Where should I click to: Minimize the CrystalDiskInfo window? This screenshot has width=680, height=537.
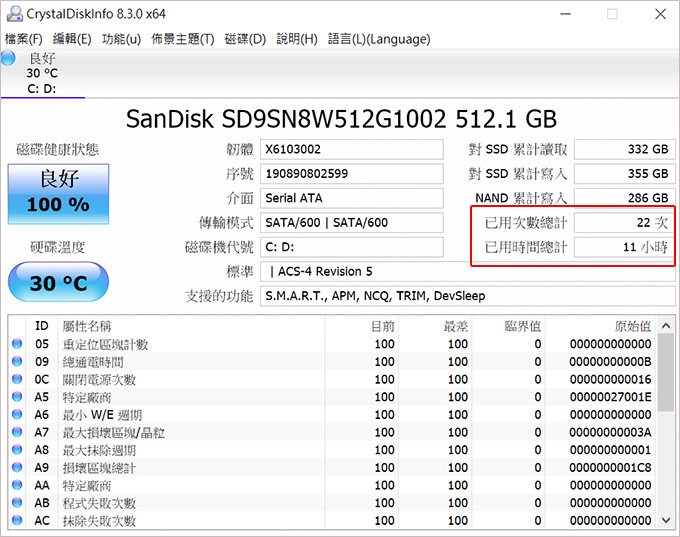point(565,14)
